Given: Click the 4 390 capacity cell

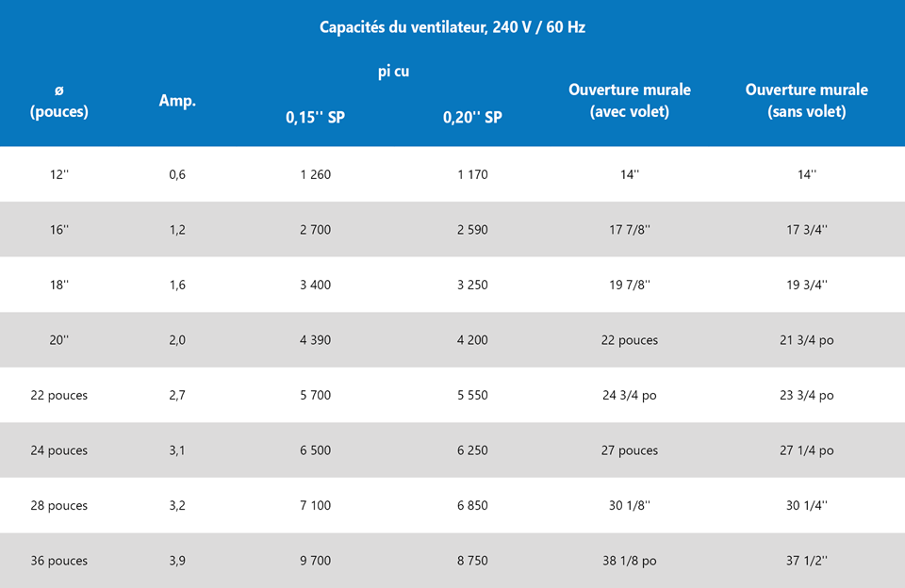Looking at the screenshot, I should (315, 340).
